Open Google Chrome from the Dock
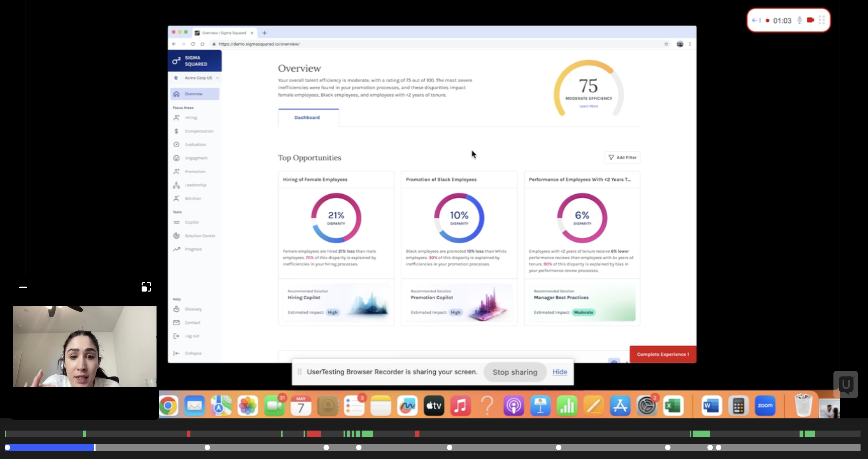The width and height of the screenshot is (868, 459). pos(168,406)
